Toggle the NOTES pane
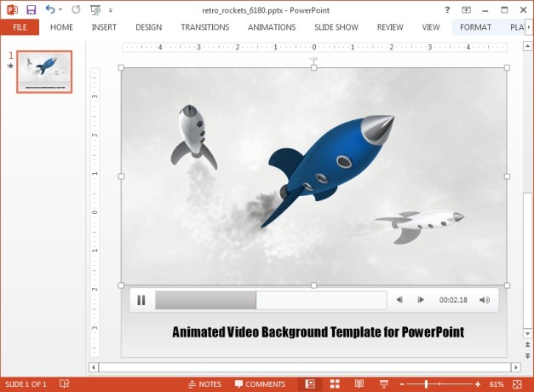Viewport: 534px width, 392px height. point(204,384)
